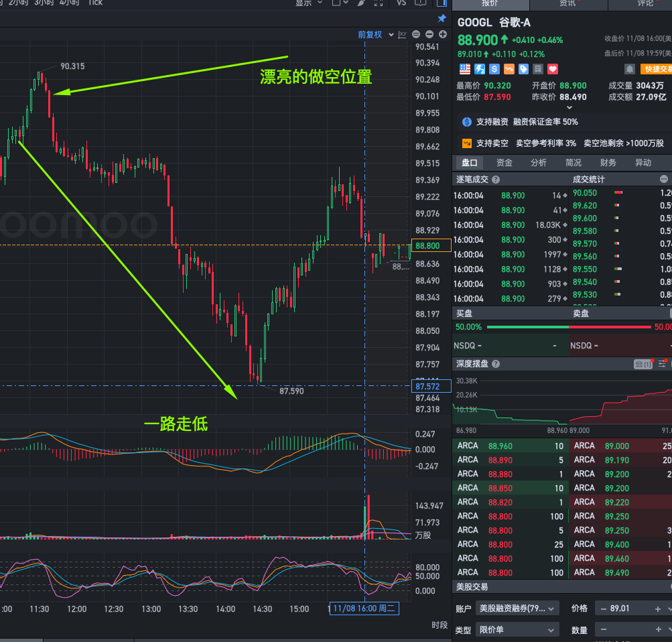Image resolution: width=672 pixels, height=642 pixels.
Task: Click help icon next to 逐笔成交
Action: (x=496, y=180)
